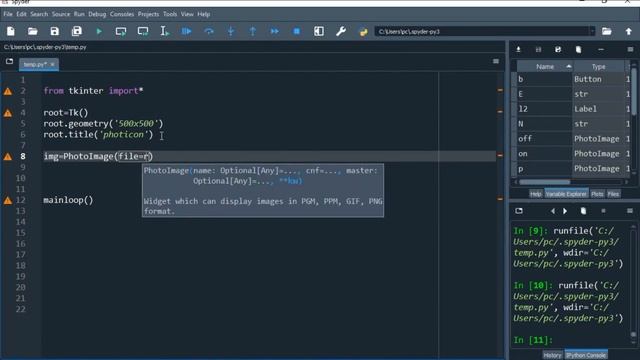Image resolution: width=640 pixels, height=360 pixels.
Task: Open the Consoles menu
Action: point(122,14)
